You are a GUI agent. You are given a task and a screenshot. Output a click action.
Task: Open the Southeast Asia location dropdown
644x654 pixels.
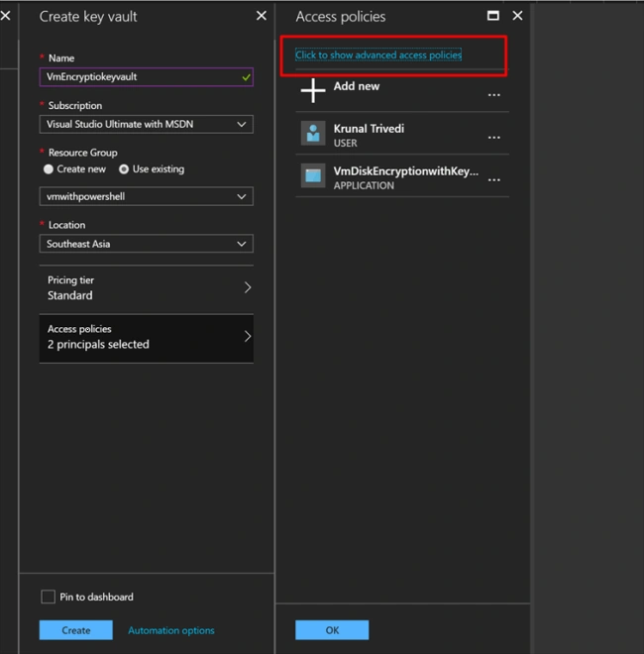click(146, 244)
